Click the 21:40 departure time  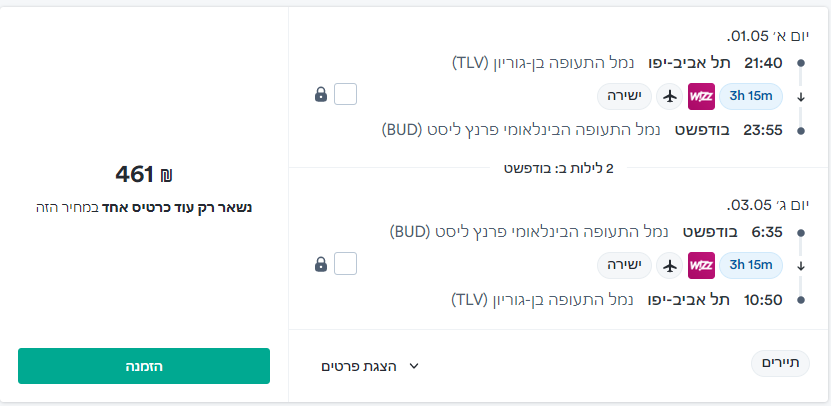tap(763, 63)
